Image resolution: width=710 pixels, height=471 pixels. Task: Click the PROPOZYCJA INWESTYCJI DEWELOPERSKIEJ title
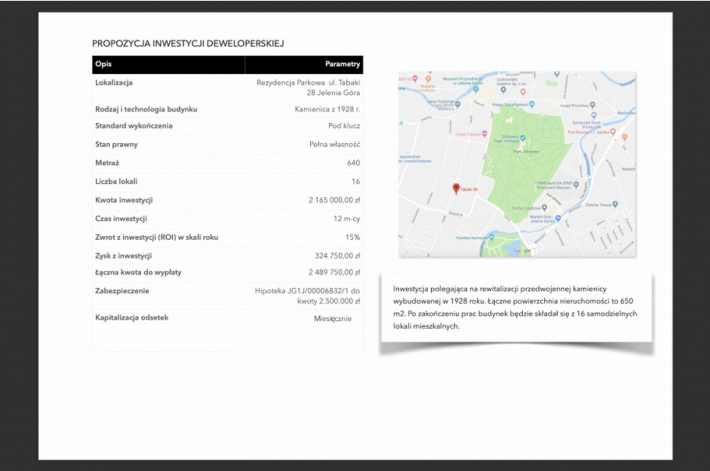(x=188, y=44)
